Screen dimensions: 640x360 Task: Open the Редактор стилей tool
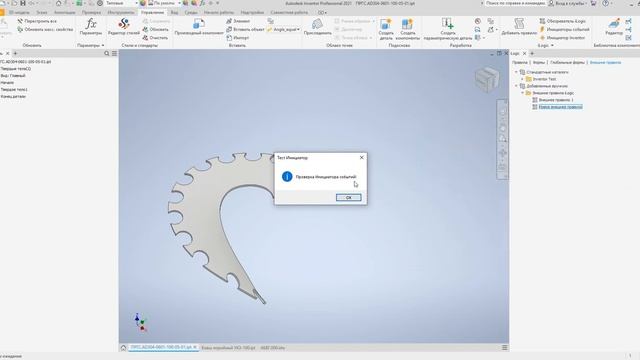click(124, 27)
